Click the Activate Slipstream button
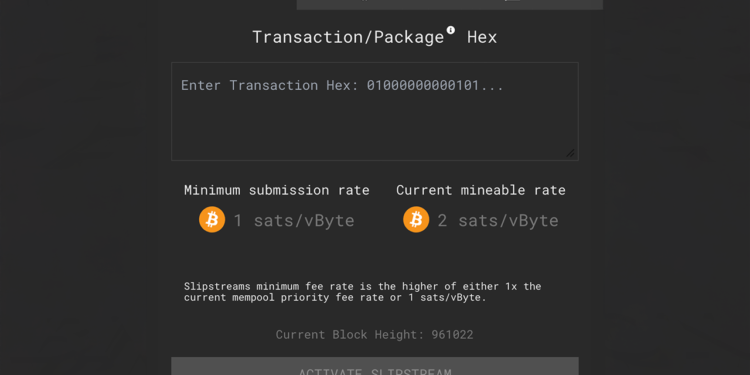Screen dimensions: 750x375 click(375, 366)
